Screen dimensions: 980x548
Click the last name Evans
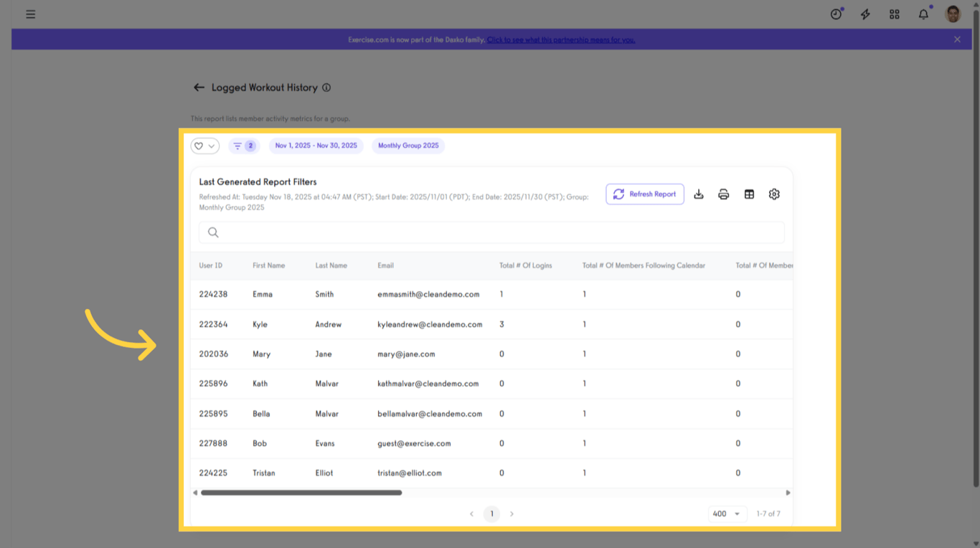coord(325,443)
